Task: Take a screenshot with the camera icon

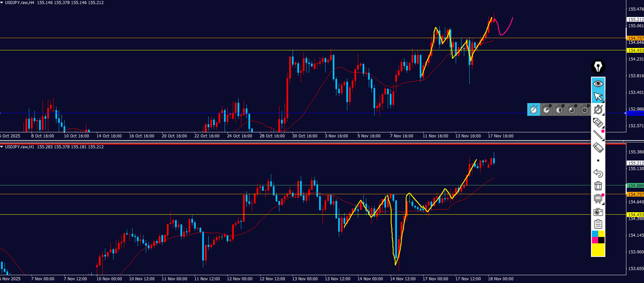Action: click(598, 212)
